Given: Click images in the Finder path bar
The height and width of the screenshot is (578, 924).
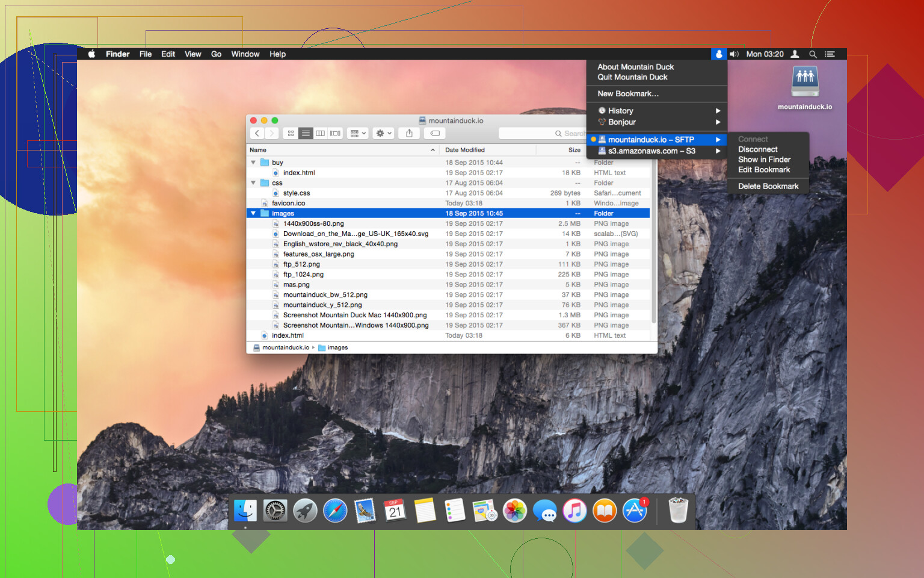Looking at the screenshot, I should click(333, 347).
